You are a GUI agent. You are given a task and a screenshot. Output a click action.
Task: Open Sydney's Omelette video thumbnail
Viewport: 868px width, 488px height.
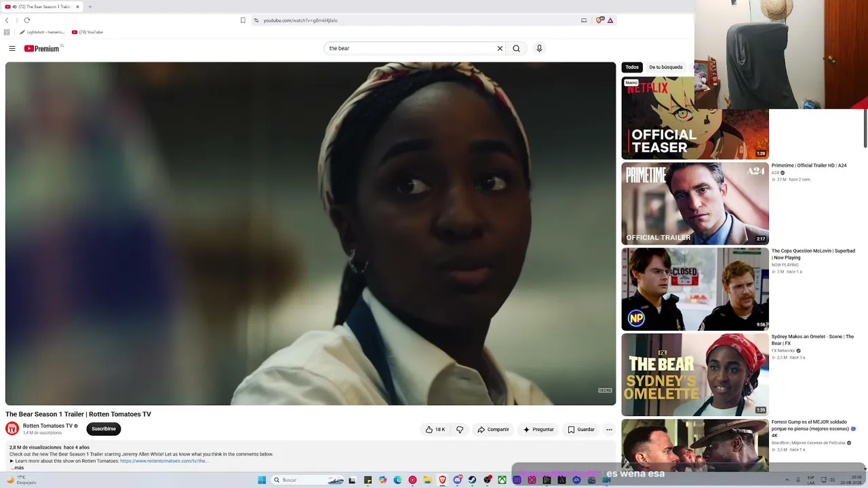(x=695, y=374)
